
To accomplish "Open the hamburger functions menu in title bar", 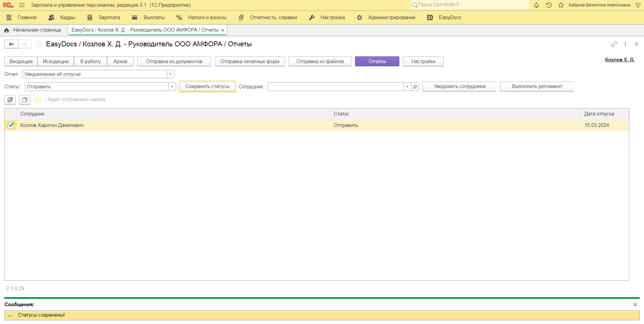I will point(22,5).
